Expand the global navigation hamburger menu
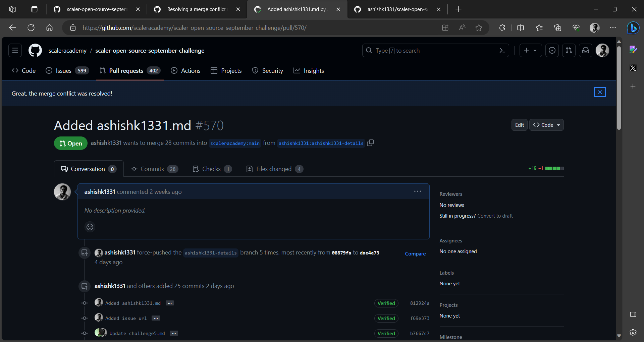Image resolution: width=644 pixels, height=342 pixels. (x=15, y=50)
